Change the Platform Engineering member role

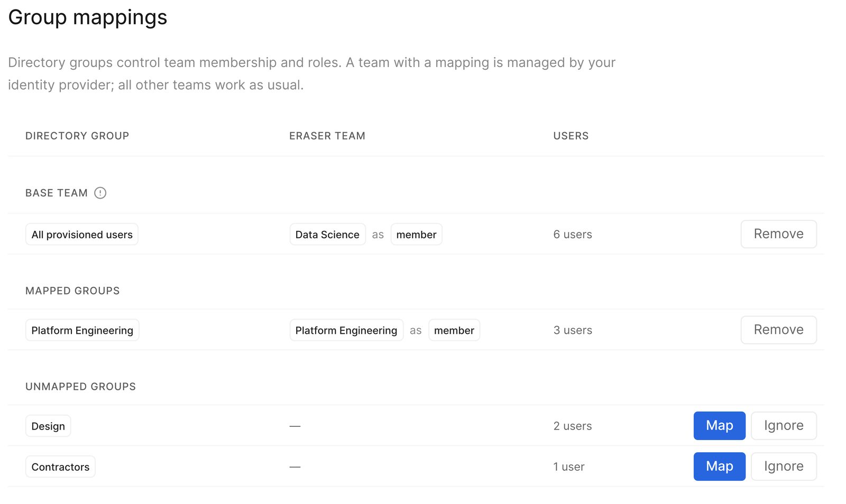pos(454,330)
